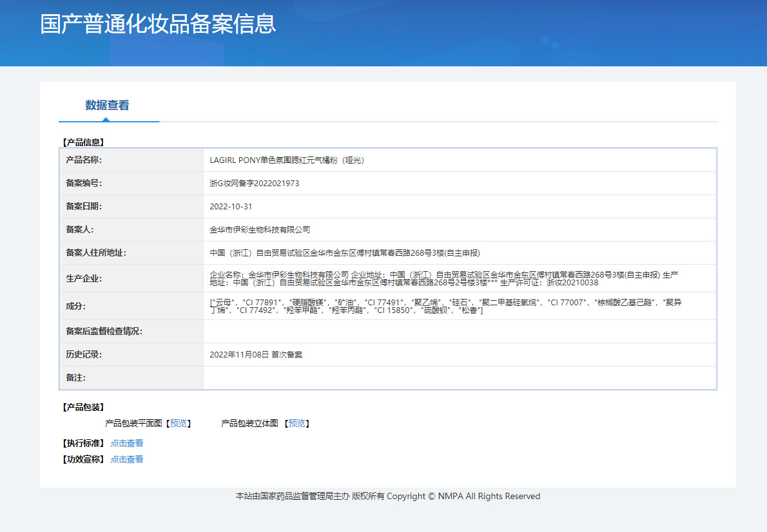This screenshot has width=767, height=532.
Task: Click the 【产品包装】 section heading
Action: pyautogui.click(x=83, y=407)
